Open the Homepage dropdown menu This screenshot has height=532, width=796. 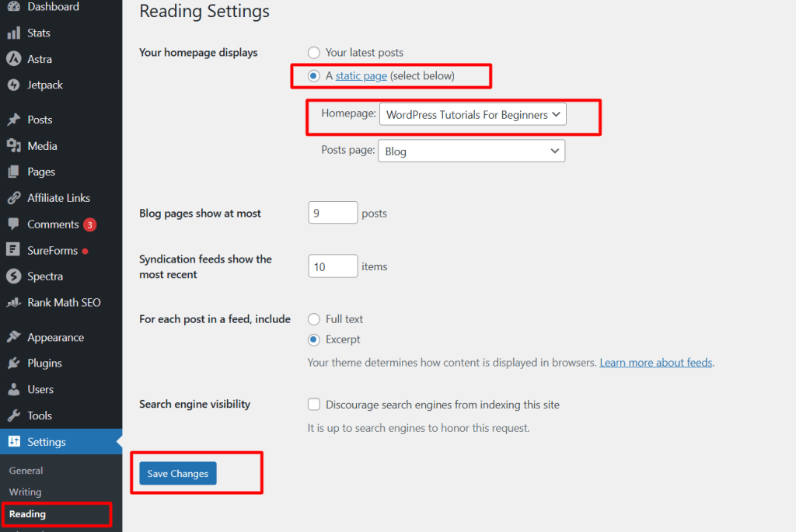(x=473, y=115)
